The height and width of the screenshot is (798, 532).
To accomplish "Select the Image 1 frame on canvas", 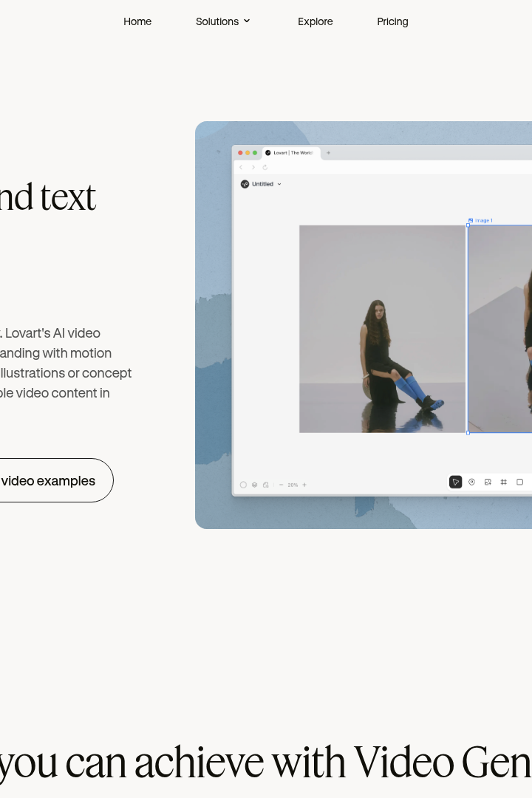I will [500, 329].
